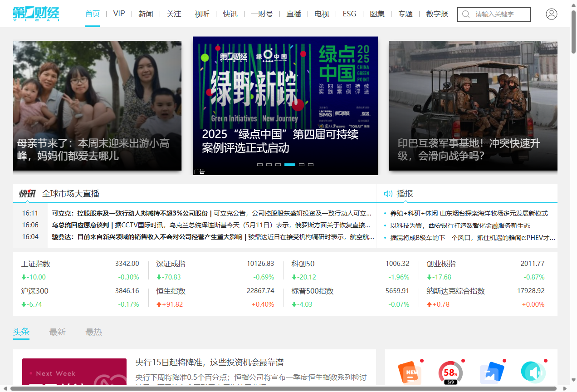Click the blue image gallery icon at bottom right
The height and width of the screenshot is (392, 577).
[492, 372]
